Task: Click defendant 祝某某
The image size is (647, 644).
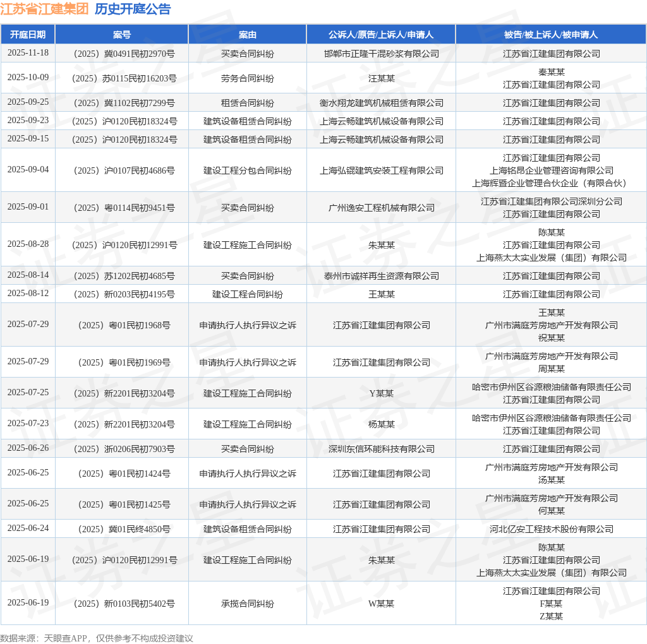Action: coord(551,338)
